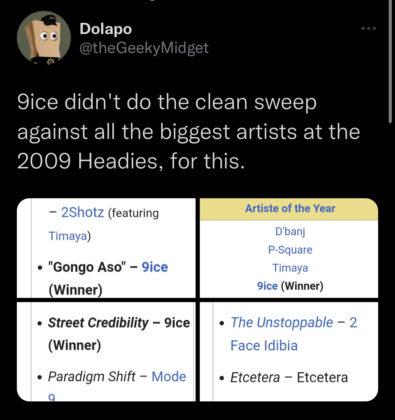Screen dimensions: 395x420
Task: Open the Street Credibility bottom-left image
Action: (106, 352)
